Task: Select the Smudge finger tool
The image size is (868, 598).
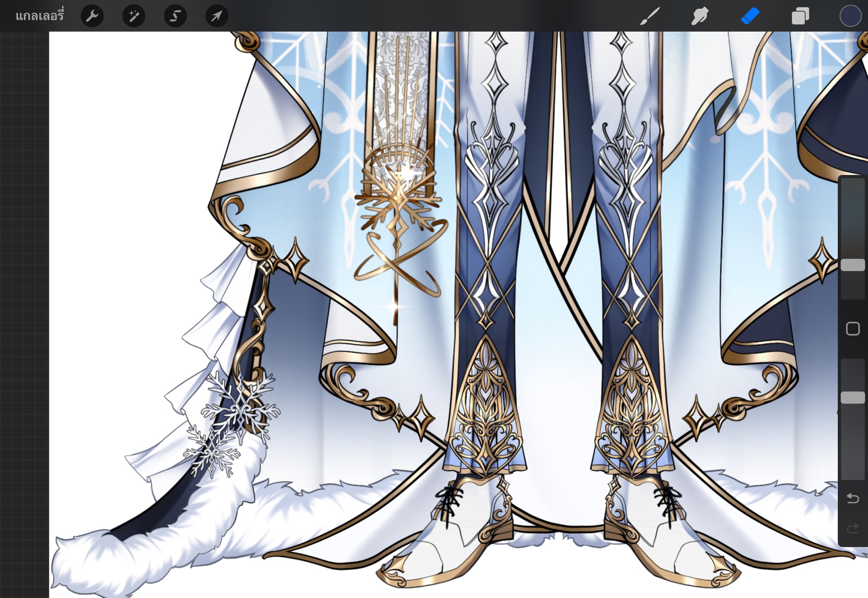Action: (700, 16)
